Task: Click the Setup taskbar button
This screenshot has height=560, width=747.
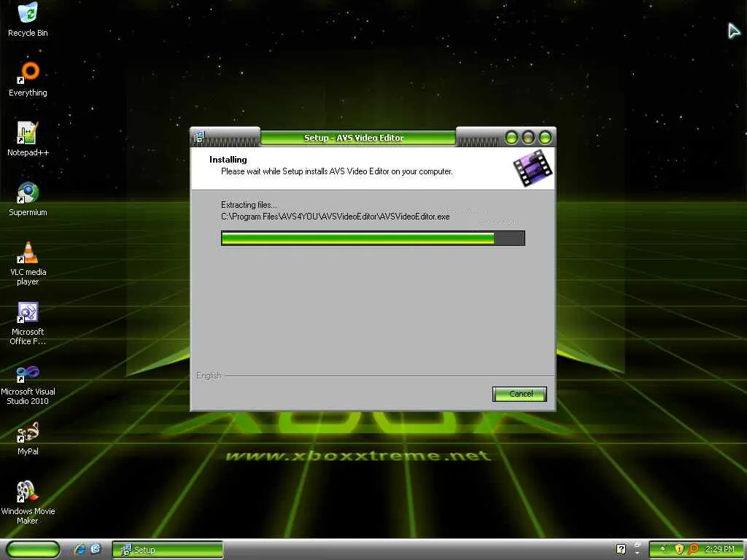Action: pos(167,550)
